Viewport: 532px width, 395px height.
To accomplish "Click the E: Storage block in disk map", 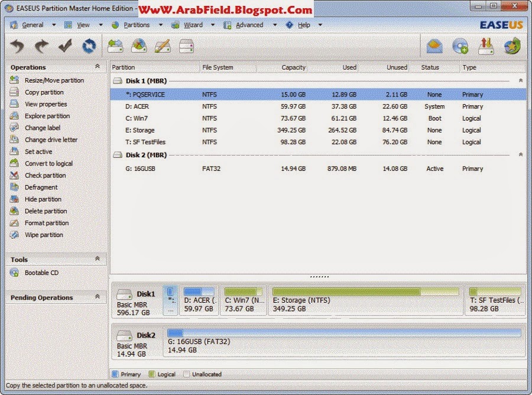I will (x=365, y=300).
